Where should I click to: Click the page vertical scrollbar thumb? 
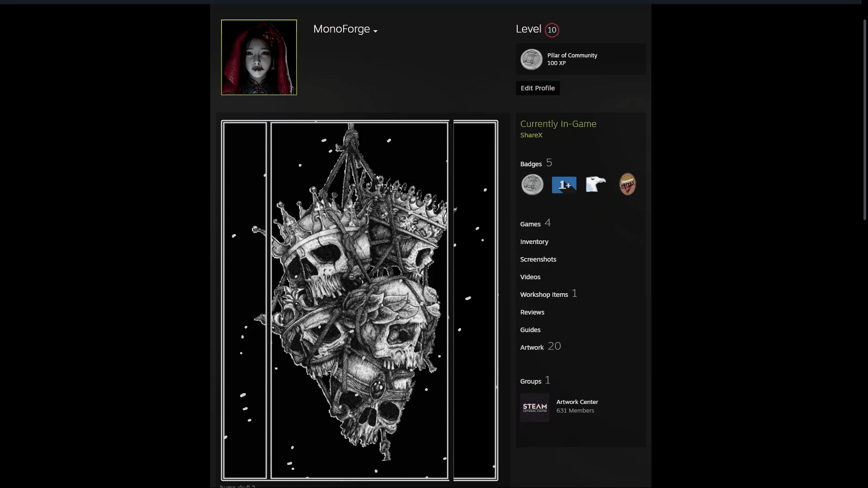click(x=864, y=120)
